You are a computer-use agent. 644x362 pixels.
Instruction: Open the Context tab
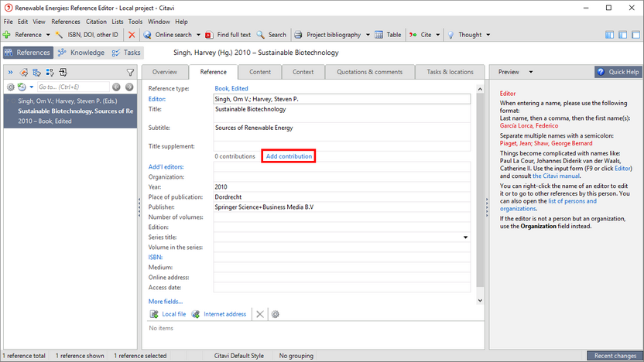pyautogui.click(x=303, y=72)
